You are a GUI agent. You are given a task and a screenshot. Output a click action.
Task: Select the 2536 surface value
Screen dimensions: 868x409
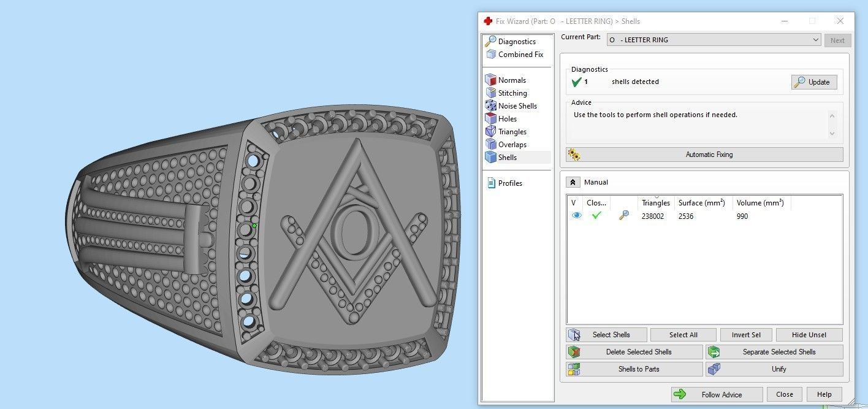tap(686, 216)
